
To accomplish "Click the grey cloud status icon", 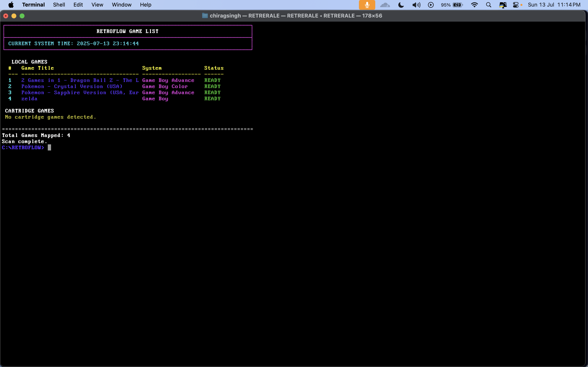I will point(385,5).
